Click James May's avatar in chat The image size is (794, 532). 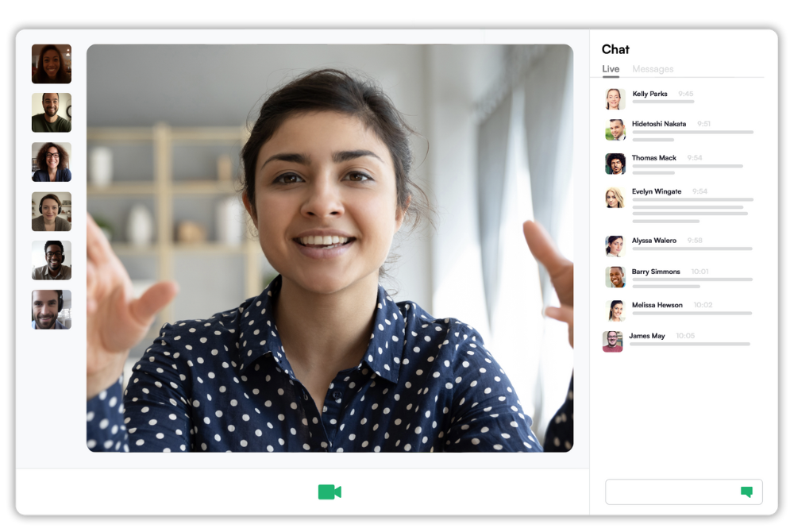pyautogui.click(x=613, y=341)
